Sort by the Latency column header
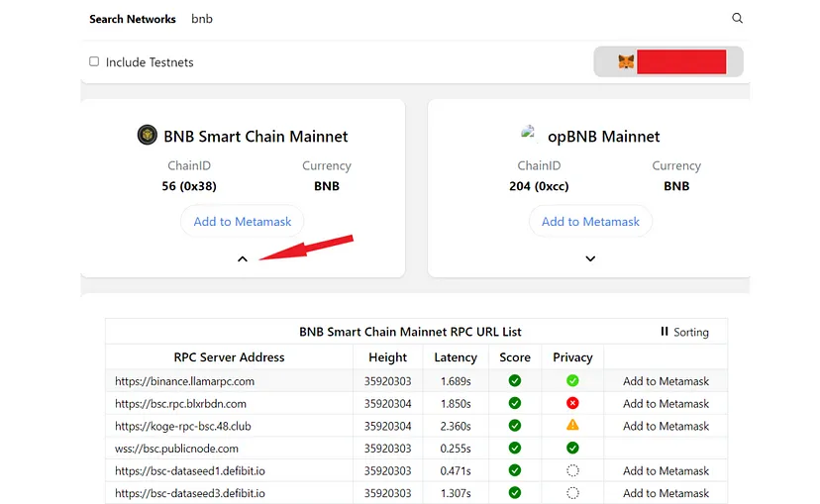This screenshot has height=504, width=820. [x=456, y=357]
